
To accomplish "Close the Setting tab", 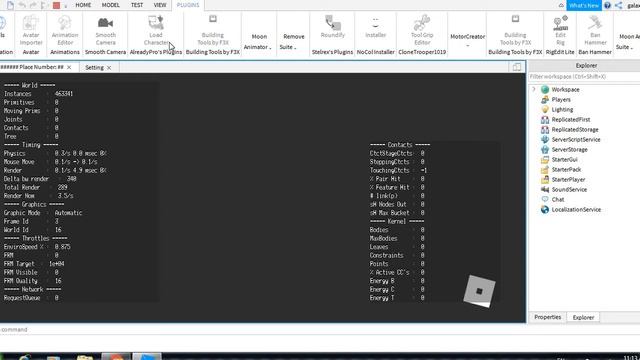I will (x=109, y=68).
